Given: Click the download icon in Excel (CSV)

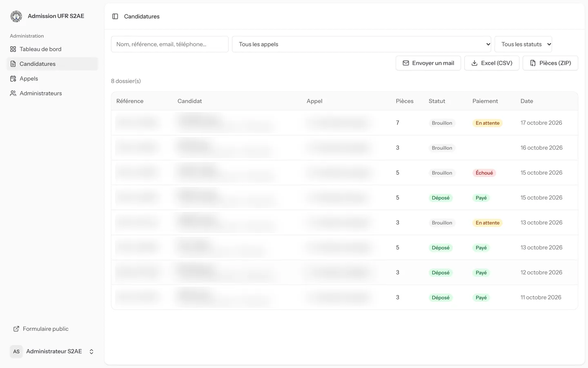Looking at the screenshot, I should pos(474,63).
